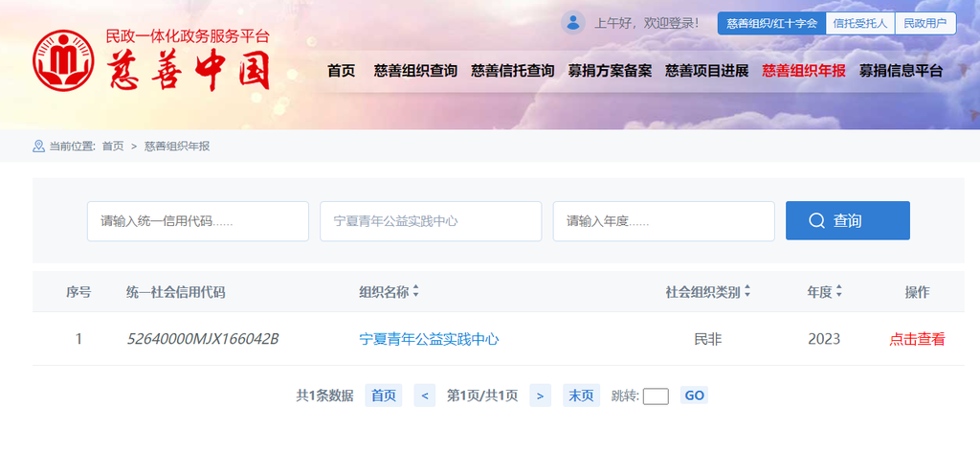Go to 首页 in pagination
Viewport: 980px width, 452px height.
[x=384, y=395]
